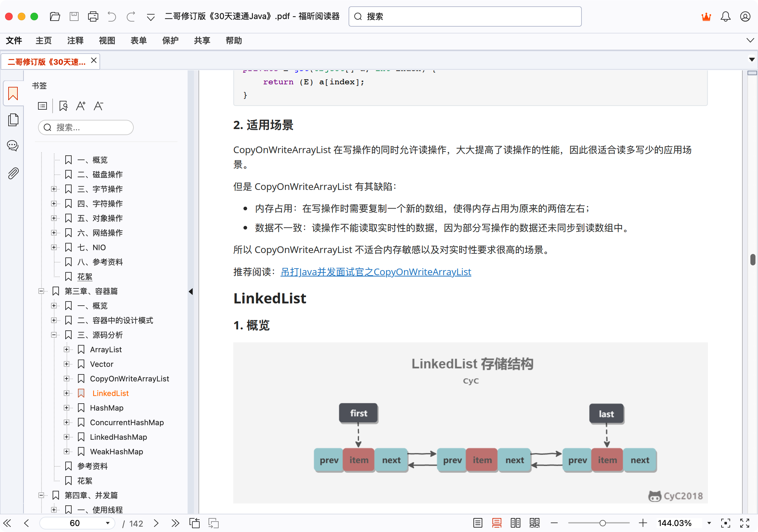
Task: Expand the HashMap bookmark node
Action: [x=66, y=408]
